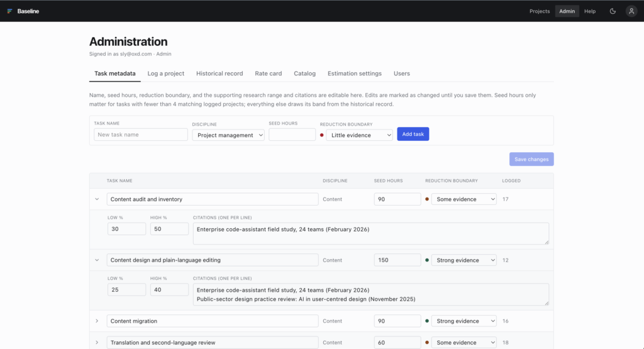
Task: Edit Content design and plain-language editing name field
Action: coord(213,260)
